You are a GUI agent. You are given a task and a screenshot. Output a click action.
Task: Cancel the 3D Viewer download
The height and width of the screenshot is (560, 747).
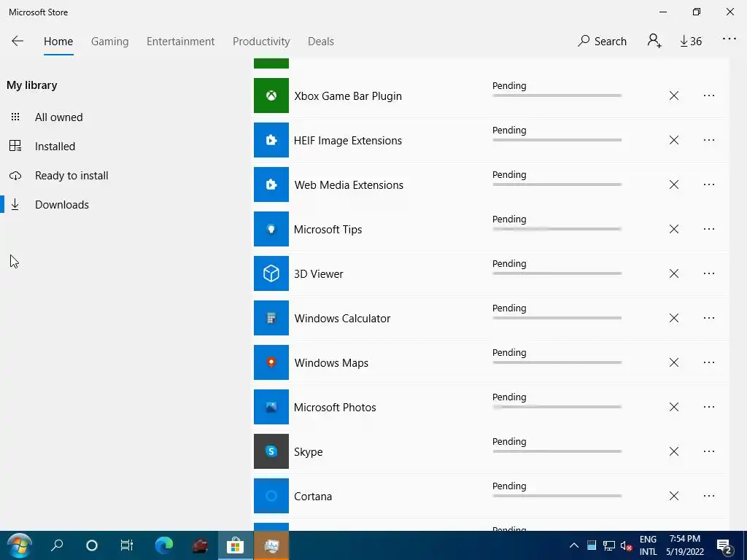click(673, 273)
